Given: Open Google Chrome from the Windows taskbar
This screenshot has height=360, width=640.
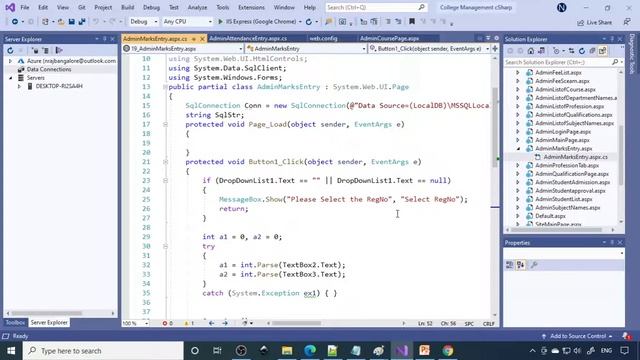Looking at the screenshot, I should (448, 351).
